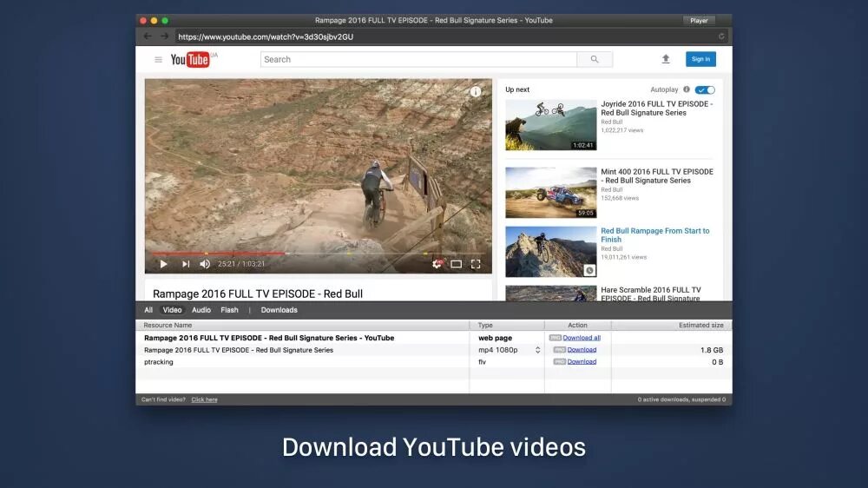This screenshot has height=488, width=868.
Task: Click the 'web page' type cell
Action: [x=495, y=338]
